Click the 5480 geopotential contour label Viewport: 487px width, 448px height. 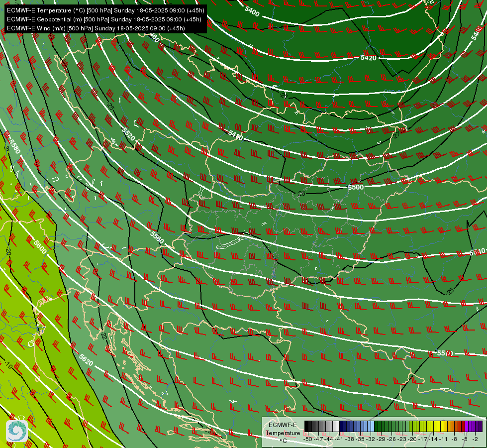(235, 135)
